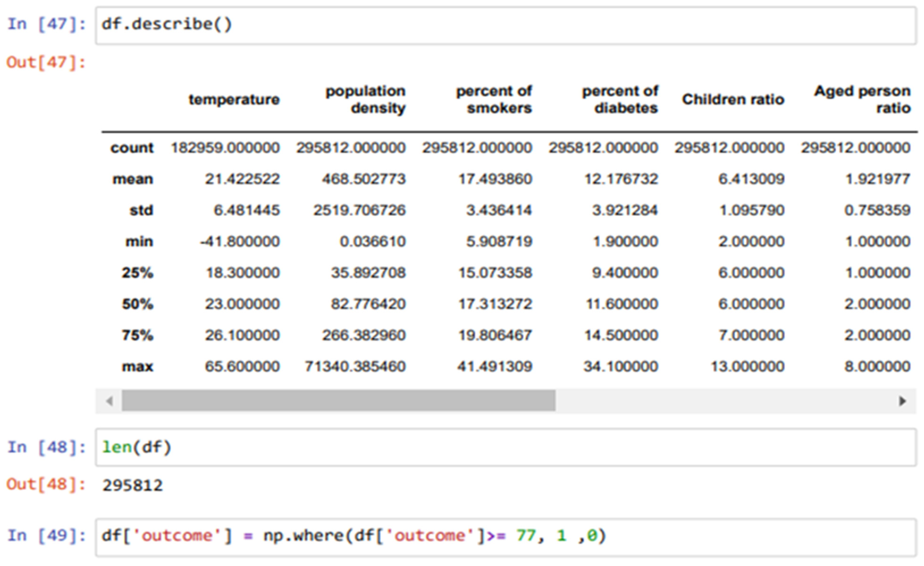Click the Children ratio column header
The width and height of the screenshot is (924, 566).
click(733, 100)
